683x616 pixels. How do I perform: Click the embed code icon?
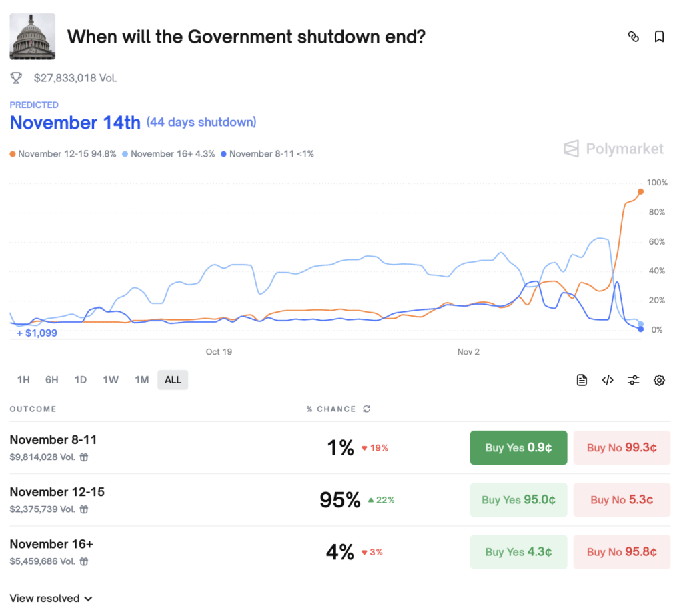pos(607,380)
